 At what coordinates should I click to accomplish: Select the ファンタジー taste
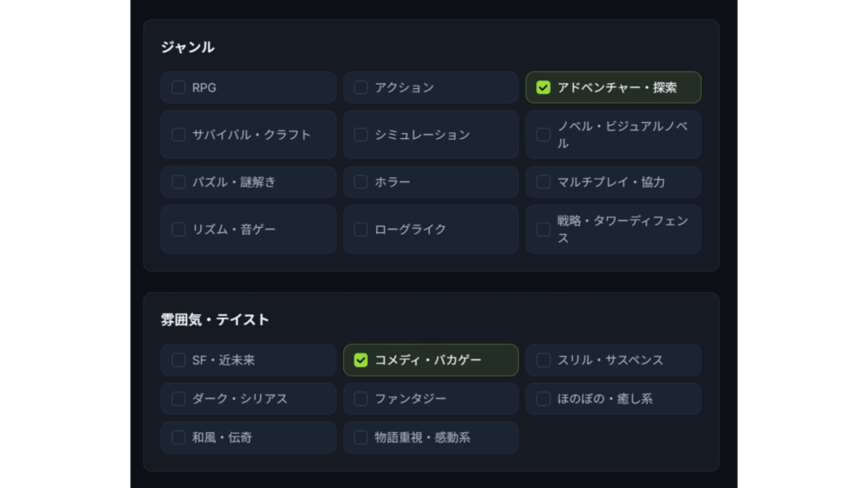point(361,399)
